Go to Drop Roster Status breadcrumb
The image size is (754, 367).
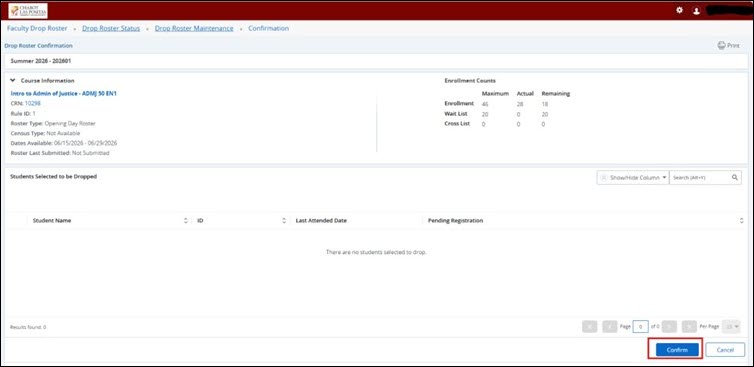click(x=111, y=28)
